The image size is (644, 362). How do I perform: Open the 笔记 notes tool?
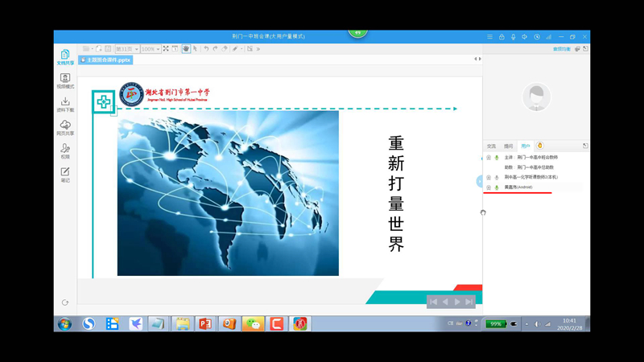tap(65, 175)
